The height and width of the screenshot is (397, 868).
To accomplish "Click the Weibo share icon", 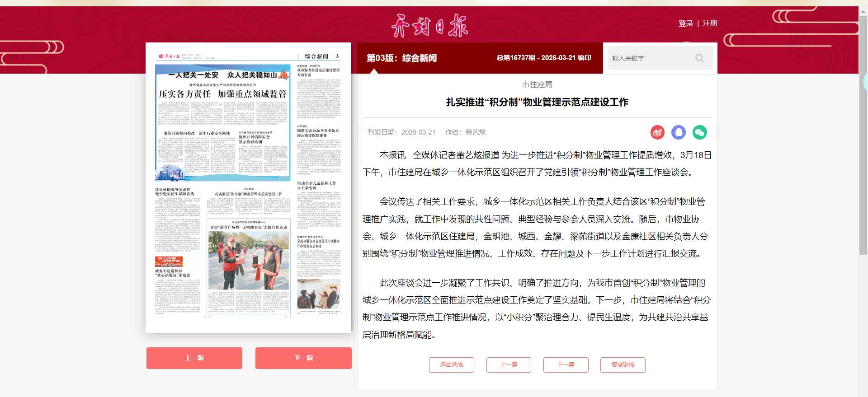I will tap(657, 132).
